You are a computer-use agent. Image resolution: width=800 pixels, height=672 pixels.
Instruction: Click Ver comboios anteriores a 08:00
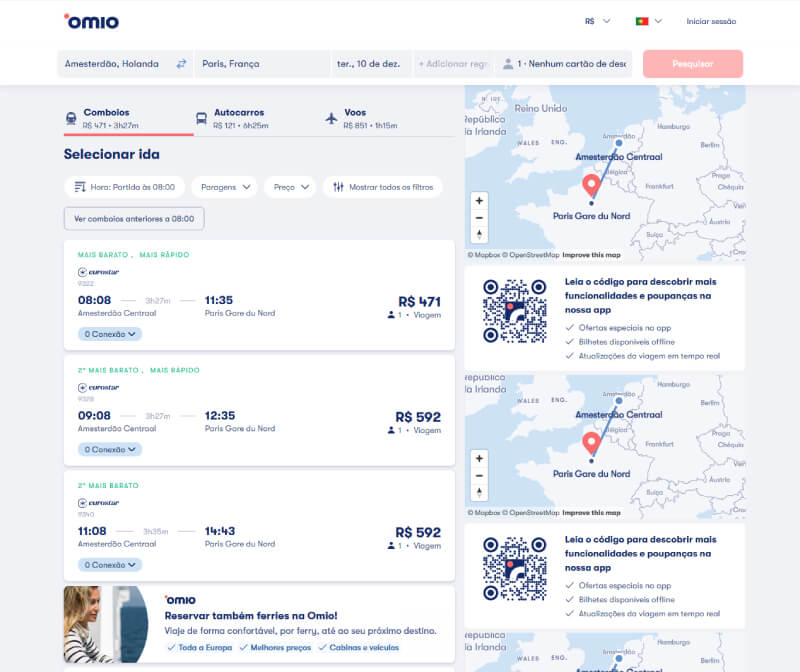134,219
